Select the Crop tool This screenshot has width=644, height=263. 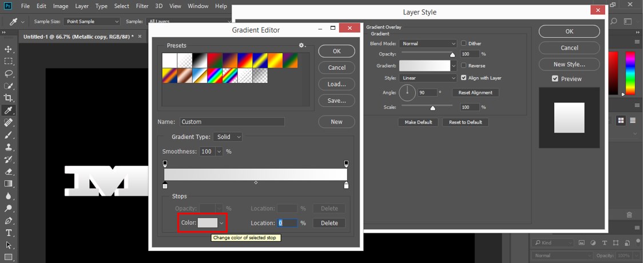click(x=8, y=98)
